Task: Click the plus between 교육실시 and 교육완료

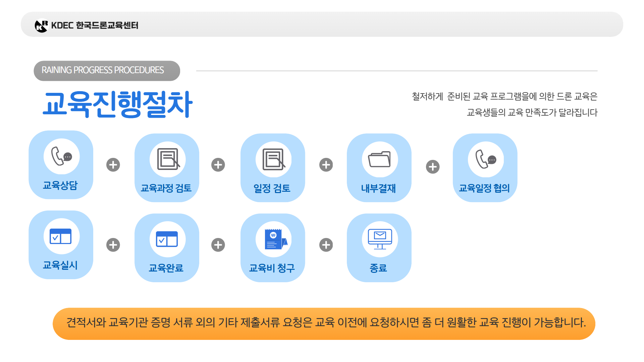Action: click(113, 245)
